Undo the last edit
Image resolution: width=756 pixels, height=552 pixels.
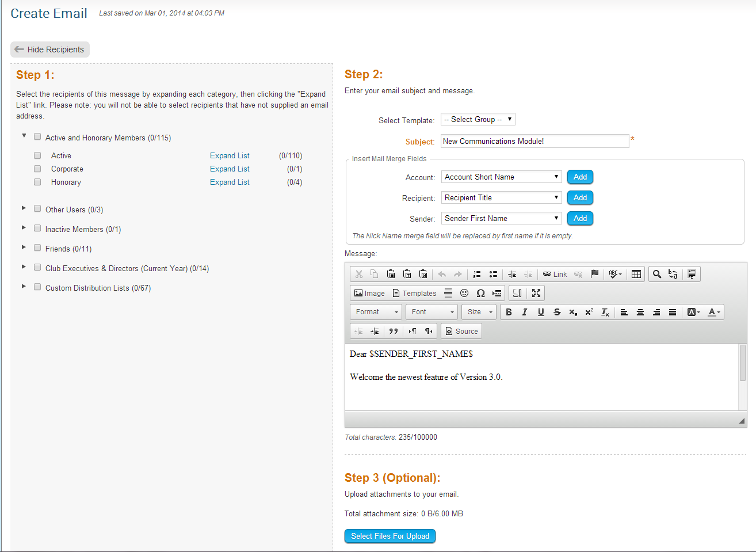click(442, 274)
